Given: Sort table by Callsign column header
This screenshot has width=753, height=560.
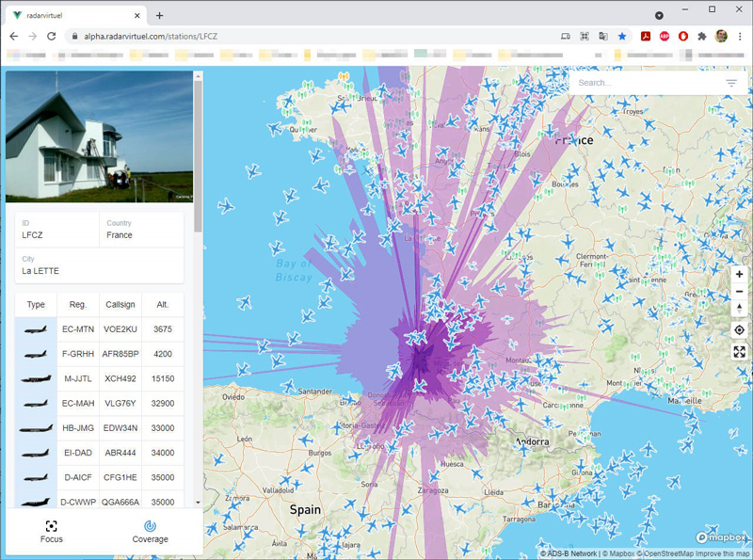Looking at the screenshot, I should [120, 305].
